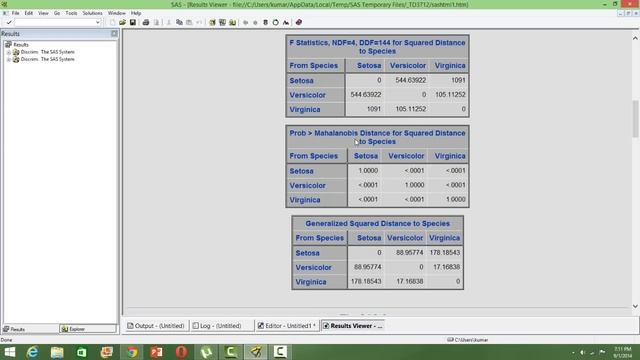
Task: Click the scroll up arrow of the Results Viewer
Action: click(x=635, y=38)
